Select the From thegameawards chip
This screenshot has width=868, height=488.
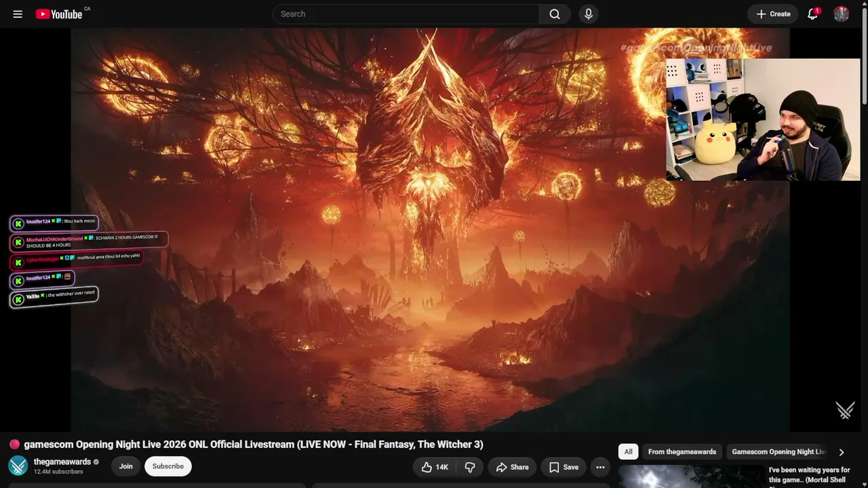coord(682,452)
